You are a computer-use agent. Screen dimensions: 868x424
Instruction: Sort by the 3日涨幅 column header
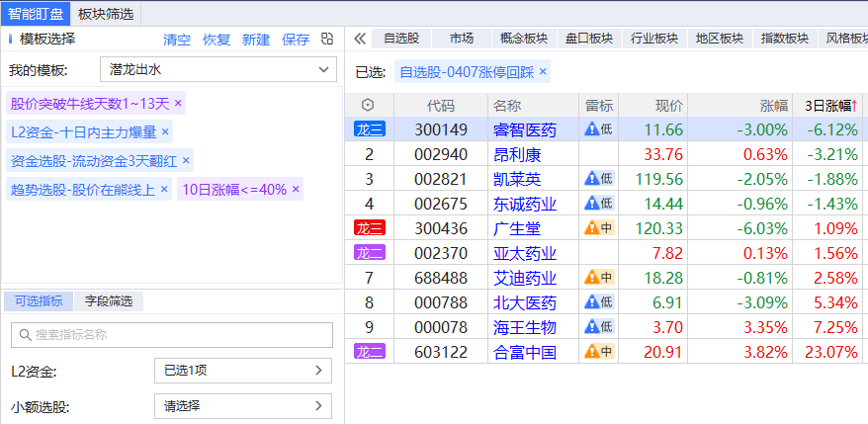[x=829, y=106]
